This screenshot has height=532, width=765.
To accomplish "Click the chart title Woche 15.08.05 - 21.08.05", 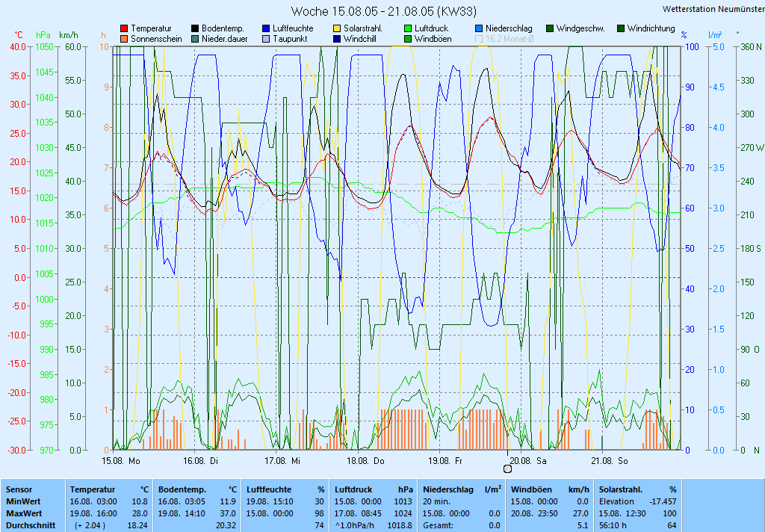I will tap(384, 11).
